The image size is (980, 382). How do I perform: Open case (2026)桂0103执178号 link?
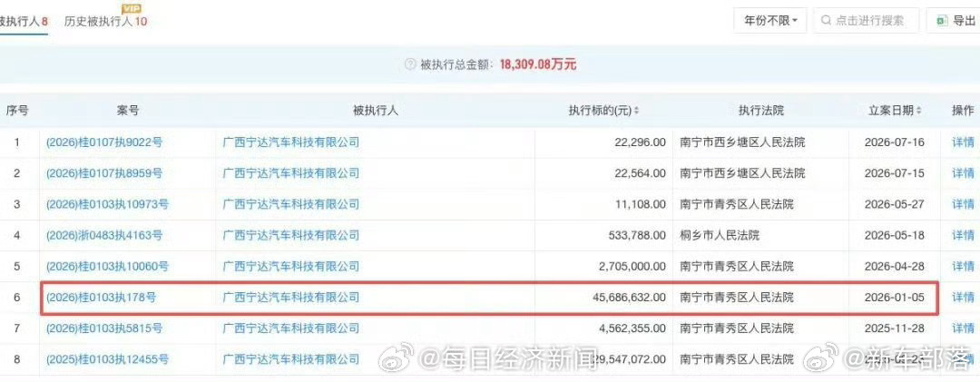(x=101, y=299)
